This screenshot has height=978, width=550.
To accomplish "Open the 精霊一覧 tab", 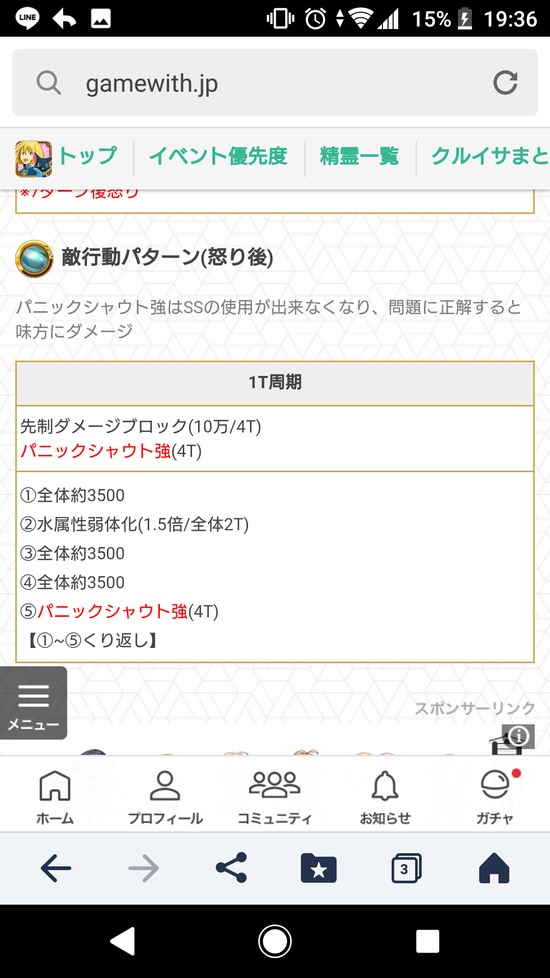I will click(359, 155).
